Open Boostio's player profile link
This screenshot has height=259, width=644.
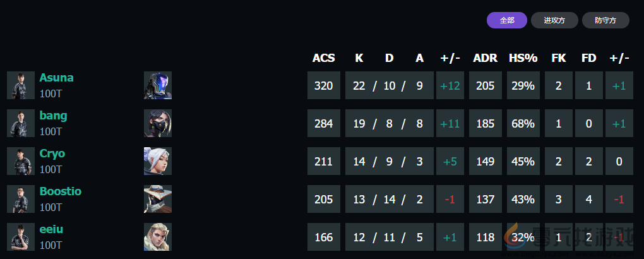(60, 191)
